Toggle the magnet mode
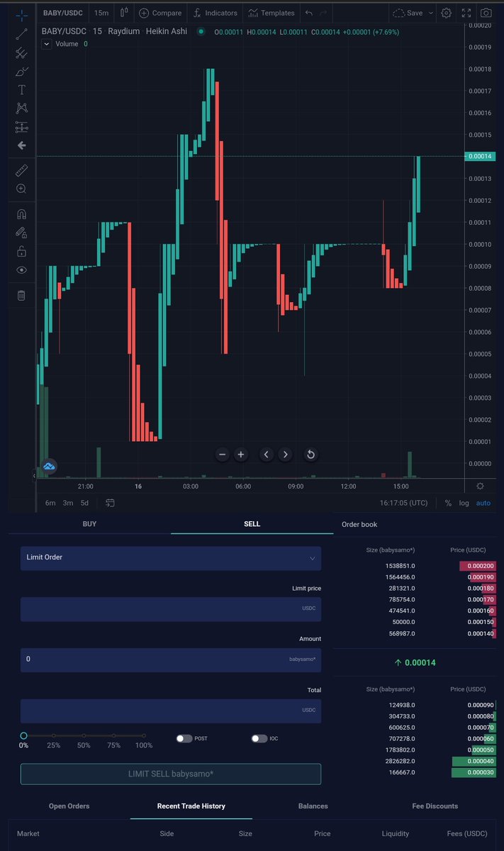The height and width of the screenshot is (851, 504). pyautogui.click(x=21, y=213)
